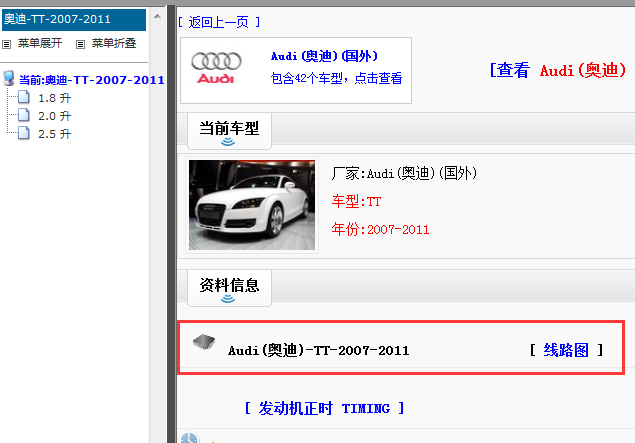The image size is (635, 443).
Task: Expand all menus via 菜单展开
Action: click(40, 43)
